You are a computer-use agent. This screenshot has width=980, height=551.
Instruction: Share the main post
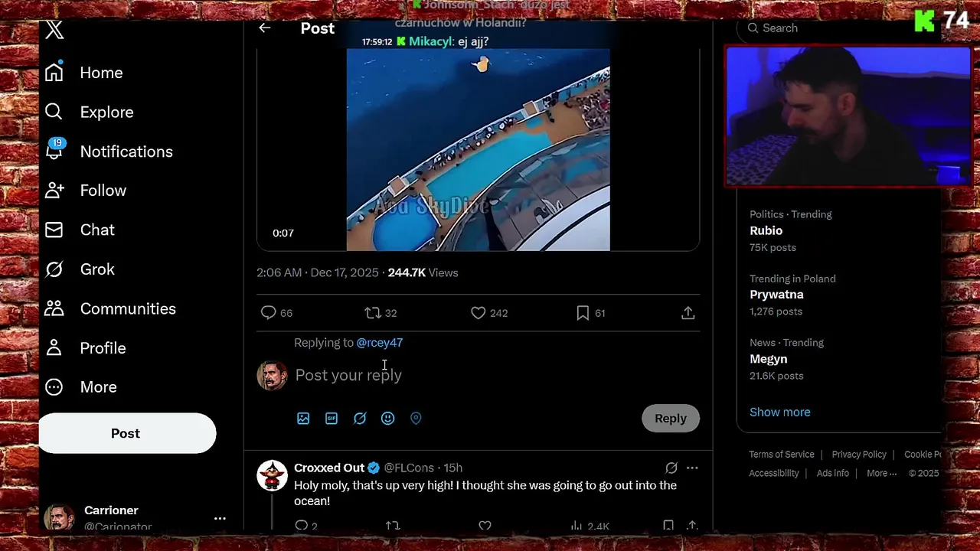(x=688, y=313)
